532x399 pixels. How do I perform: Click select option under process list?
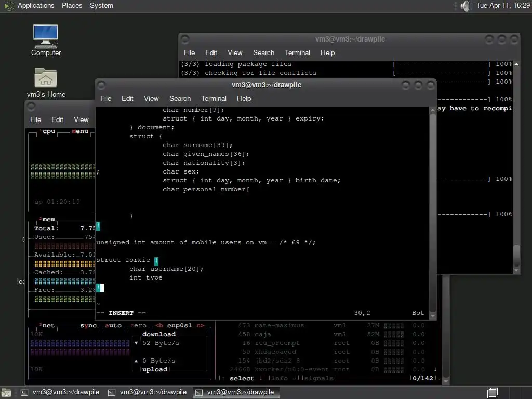pos(242,378)
